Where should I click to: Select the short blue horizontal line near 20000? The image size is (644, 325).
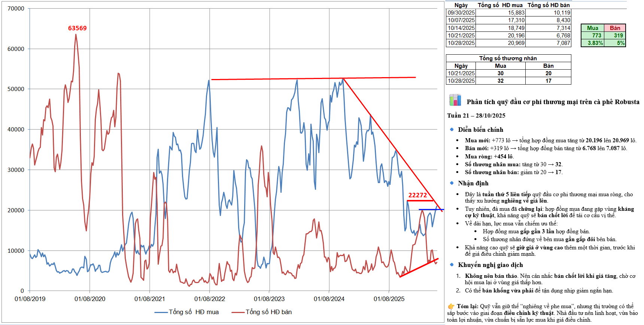pos(431,209)
